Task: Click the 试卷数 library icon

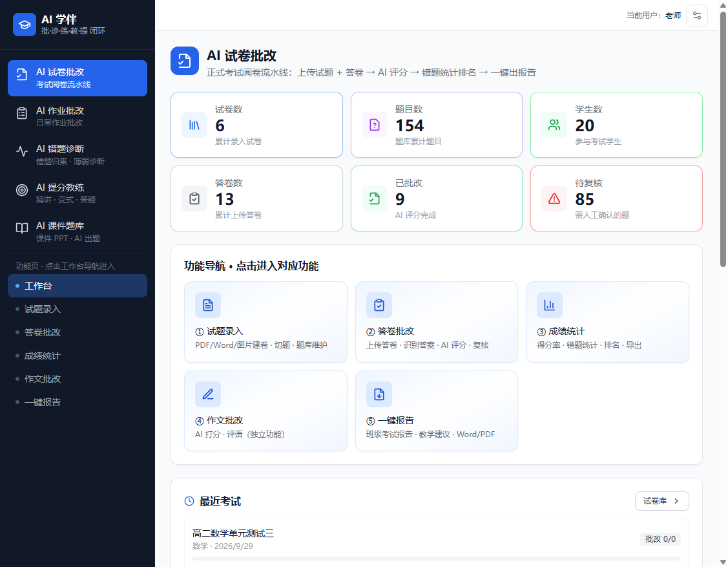Action: coord(194,125)
